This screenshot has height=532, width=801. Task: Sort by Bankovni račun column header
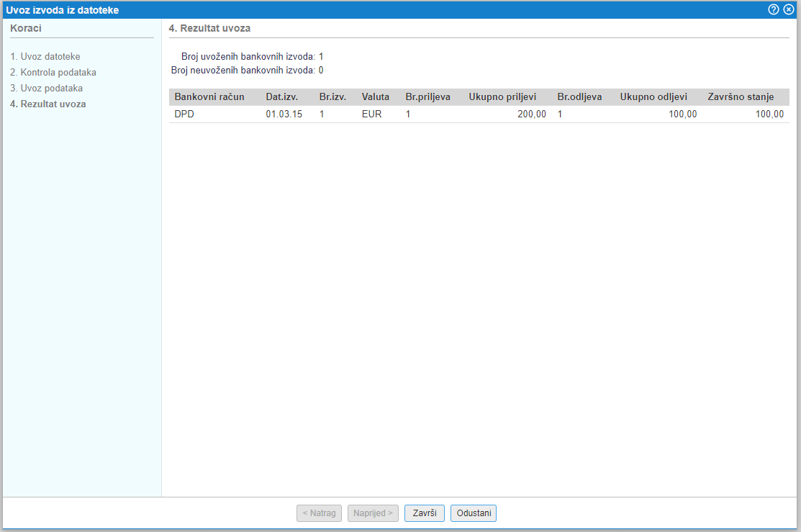click(x=209, y=96)
